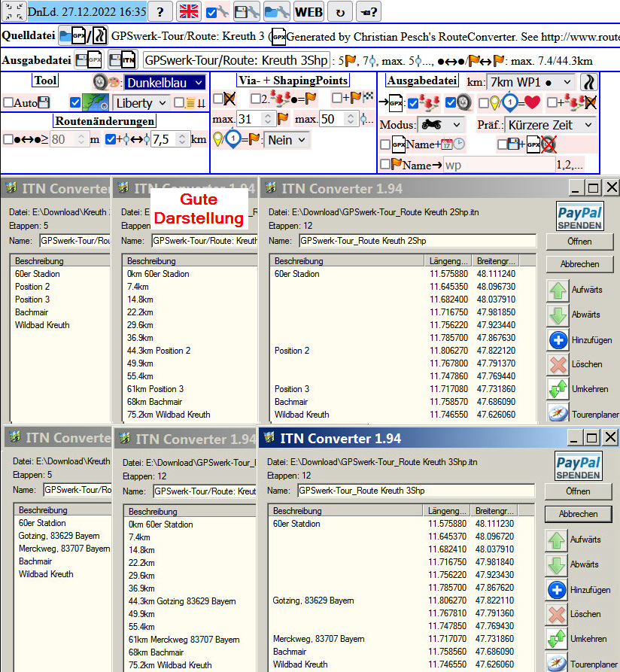Click Abbrechen button in lower ITN Converter

tap(579, 514)
